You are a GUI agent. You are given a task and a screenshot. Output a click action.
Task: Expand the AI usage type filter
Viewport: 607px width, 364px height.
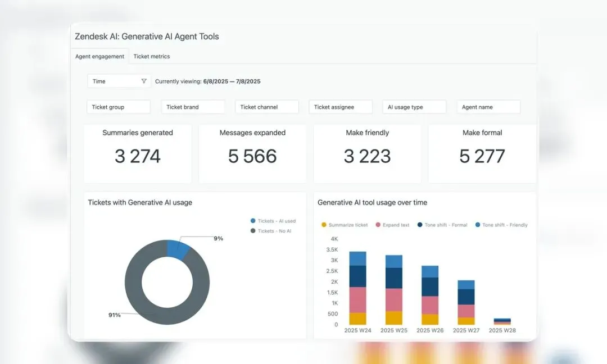pos(414,107)
